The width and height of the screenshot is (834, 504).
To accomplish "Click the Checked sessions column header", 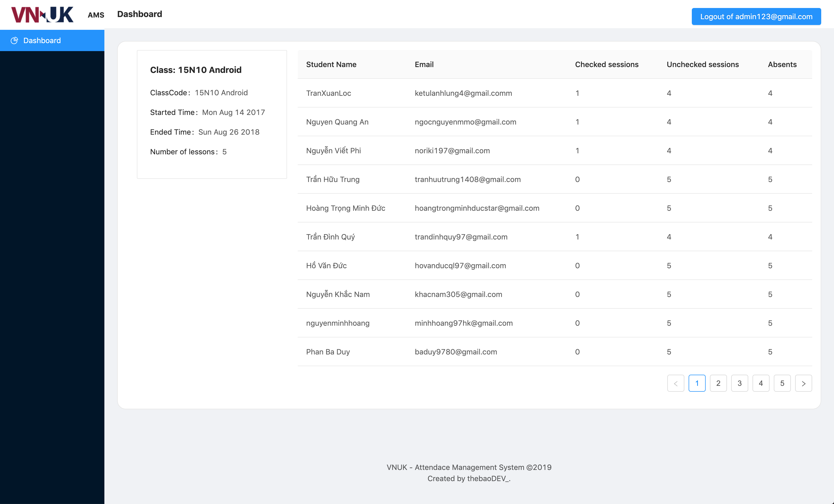I will pyautogui.click(x=607, y=64).
